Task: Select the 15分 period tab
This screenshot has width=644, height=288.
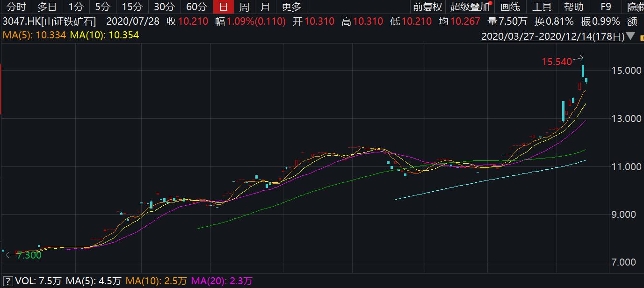Action: (x=131, y=7)
